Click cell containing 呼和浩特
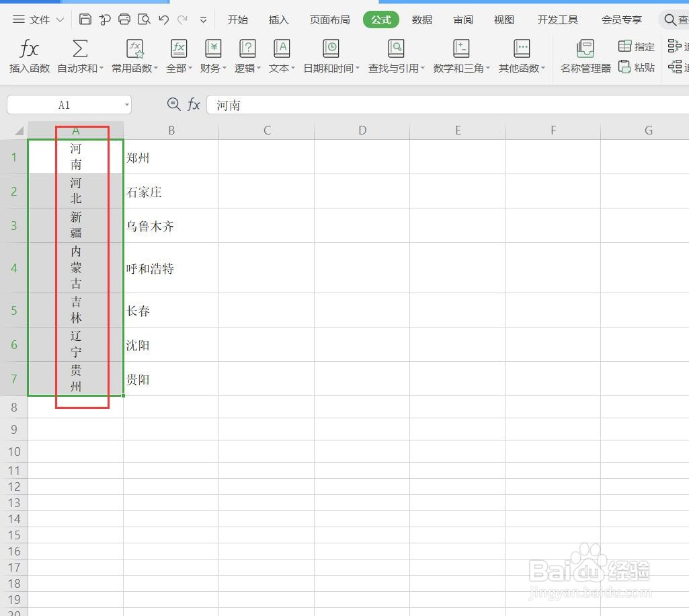 (171, 268)
